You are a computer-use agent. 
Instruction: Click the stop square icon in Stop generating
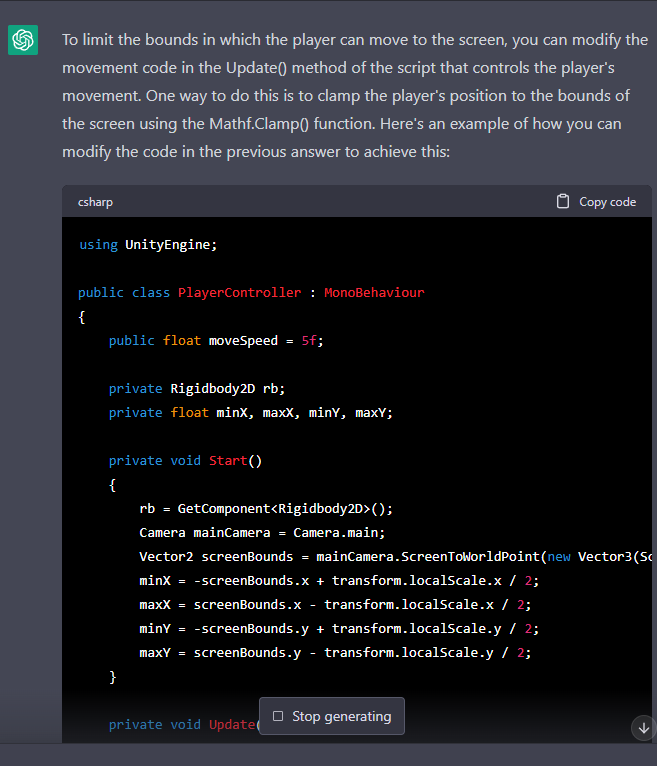tap(278, 716)
